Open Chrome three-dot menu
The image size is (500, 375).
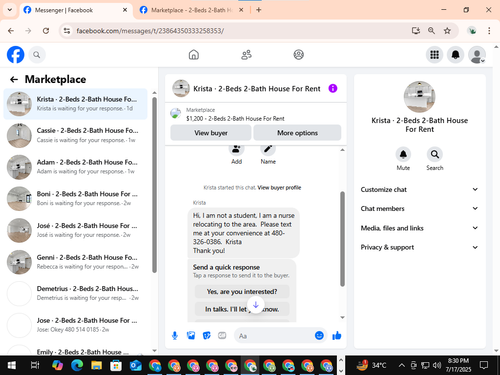coord(489,31)
